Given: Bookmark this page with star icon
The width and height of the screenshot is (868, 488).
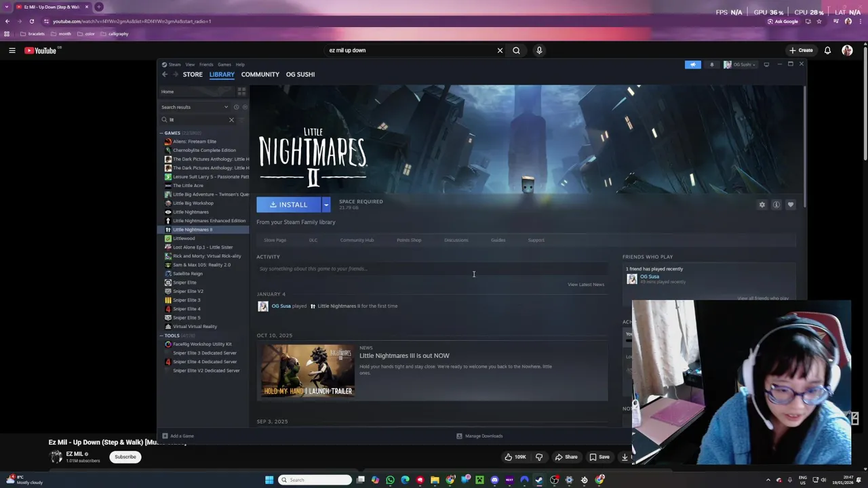Looking at the screenshot, I should click(819, 21).
